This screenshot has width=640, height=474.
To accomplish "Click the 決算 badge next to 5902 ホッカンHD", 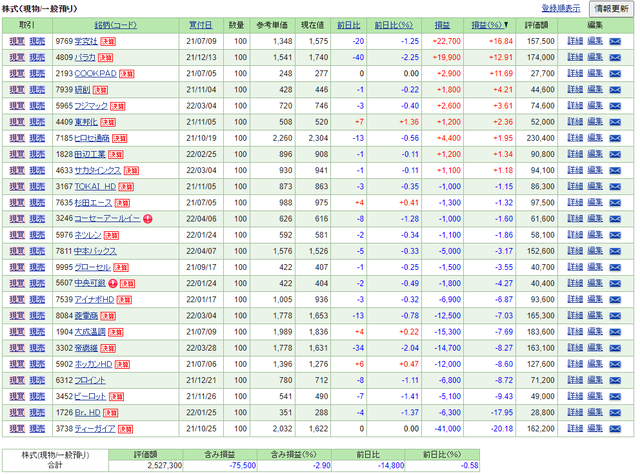I will [122, 365].
